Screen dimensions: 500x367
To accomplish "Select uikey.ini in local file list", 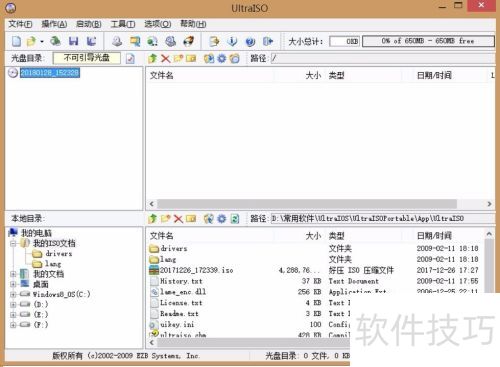I will [177, 324].
